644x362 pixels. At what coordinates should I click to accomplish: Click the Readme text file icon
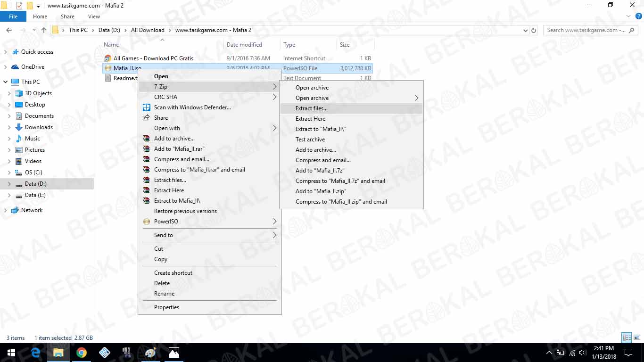[x=108, y=78]
